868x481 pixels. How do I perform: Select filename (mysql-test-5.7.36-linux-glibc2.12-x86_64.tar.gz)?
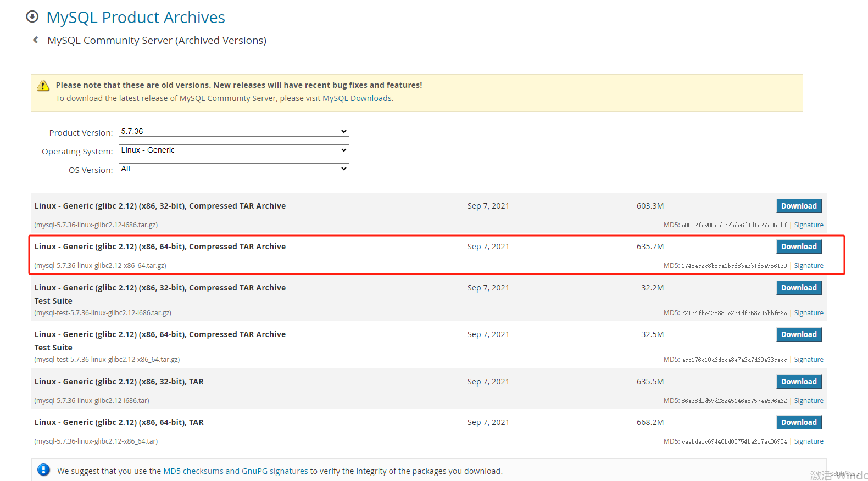(x=107, y=360)
